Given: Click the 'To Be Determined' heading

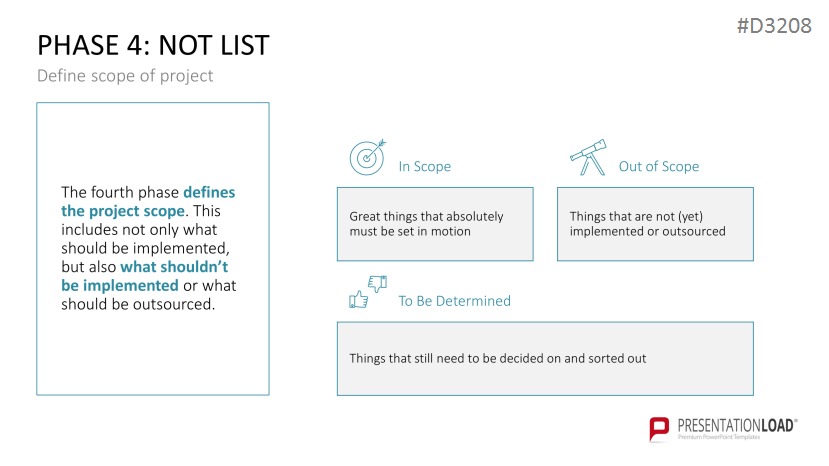Looking at the screenshot, I should pos(454,301).
